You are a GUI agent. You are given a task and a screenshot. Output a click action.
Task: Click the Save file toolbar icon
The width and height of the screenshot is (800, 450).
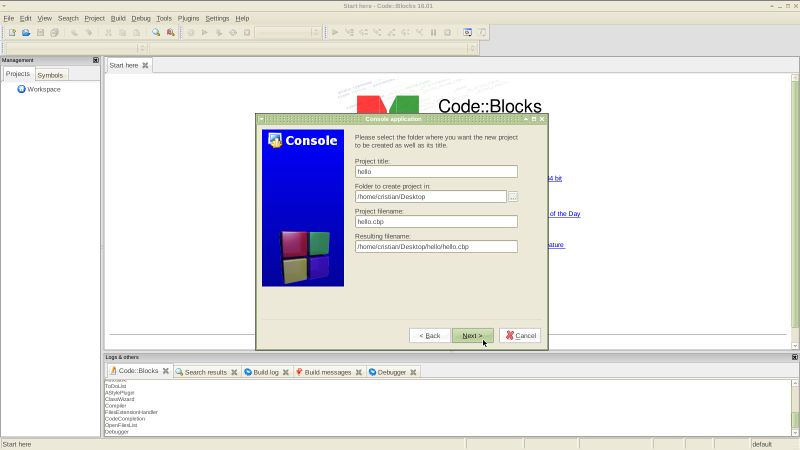point(40,32)
